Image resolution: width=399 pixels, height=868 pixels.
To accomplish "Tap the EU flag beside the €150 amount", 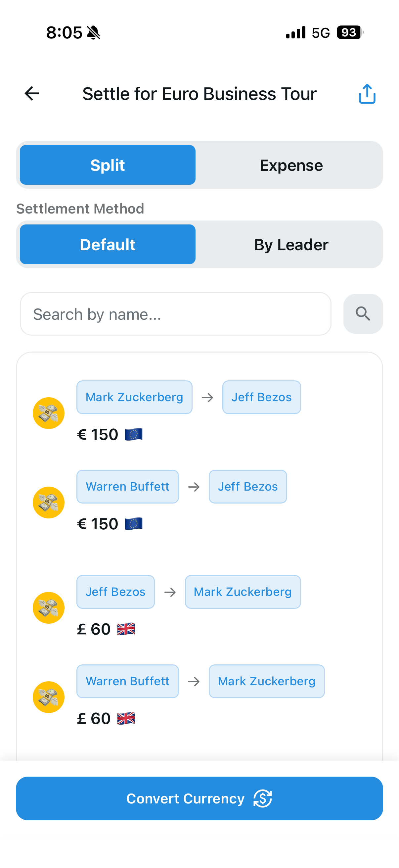I will [134, 434].
